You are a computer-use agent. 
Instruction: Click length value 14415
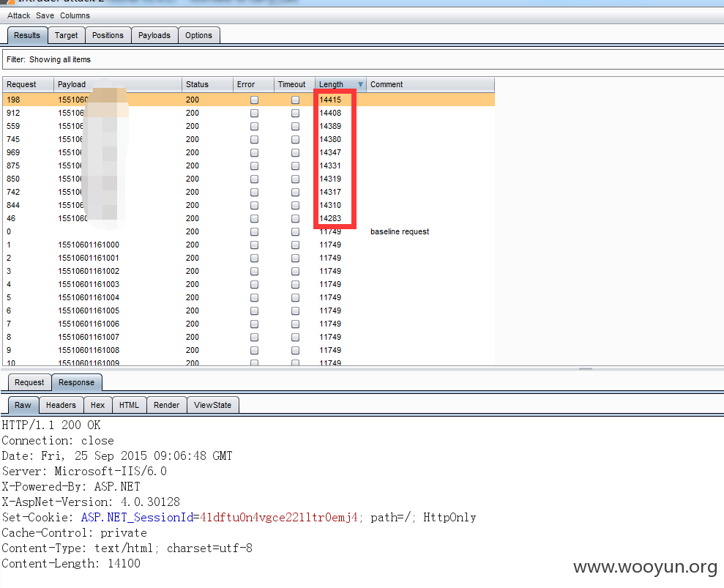coord(330,100)
